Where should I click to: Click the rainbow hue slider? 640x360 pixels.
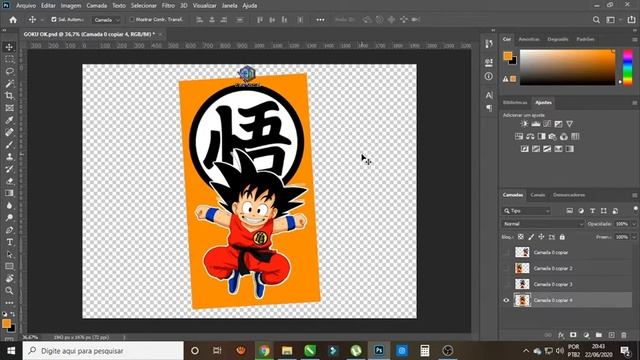tap(628, 67)
